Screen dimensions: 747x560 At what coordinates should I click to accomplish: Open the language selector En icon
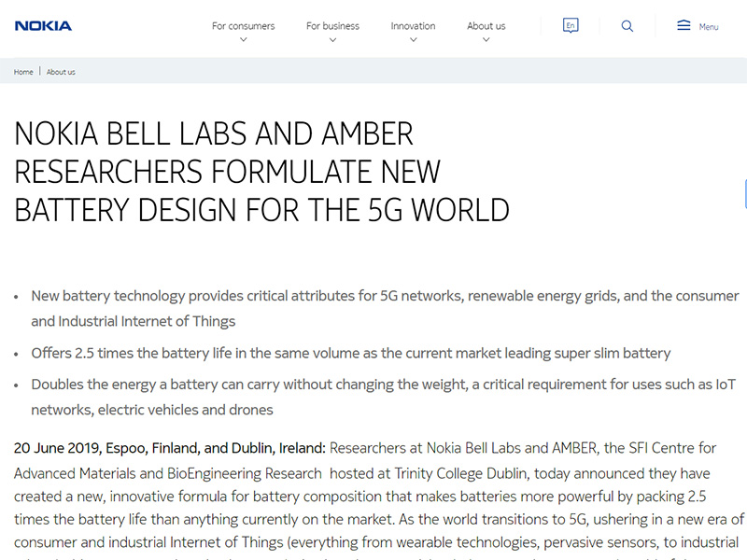(x=571, y=26)
